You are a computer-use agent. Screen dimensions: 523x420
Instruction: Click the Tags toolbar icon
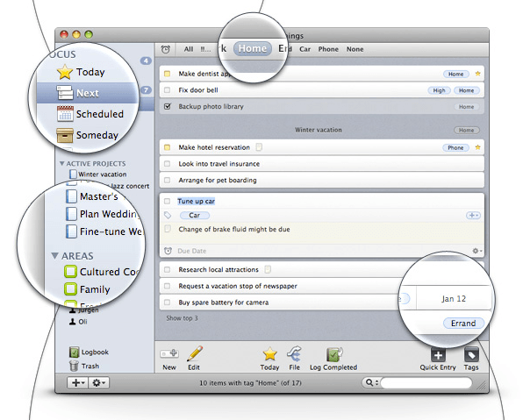pos(471,354)
